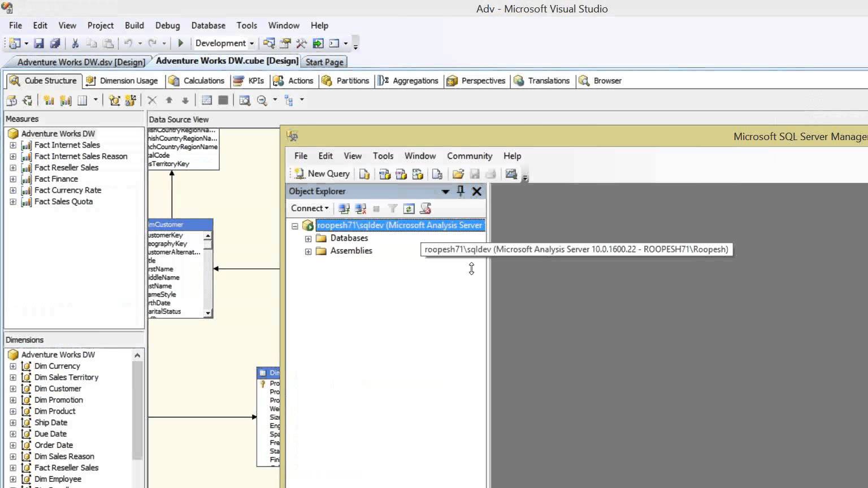Open the Tools menu in SSMS
Screen dimensions: 868x488
383,156
